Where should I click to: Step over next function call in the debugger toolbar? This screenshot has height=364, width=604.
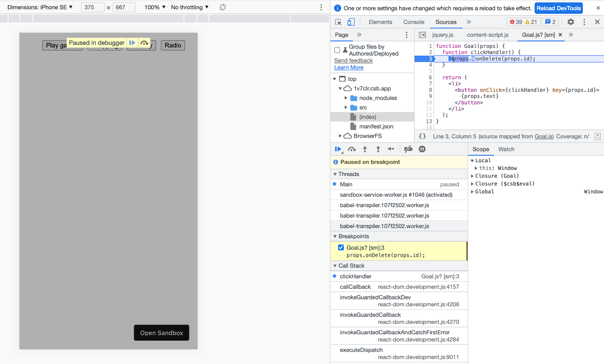click(x=352, y=149)
